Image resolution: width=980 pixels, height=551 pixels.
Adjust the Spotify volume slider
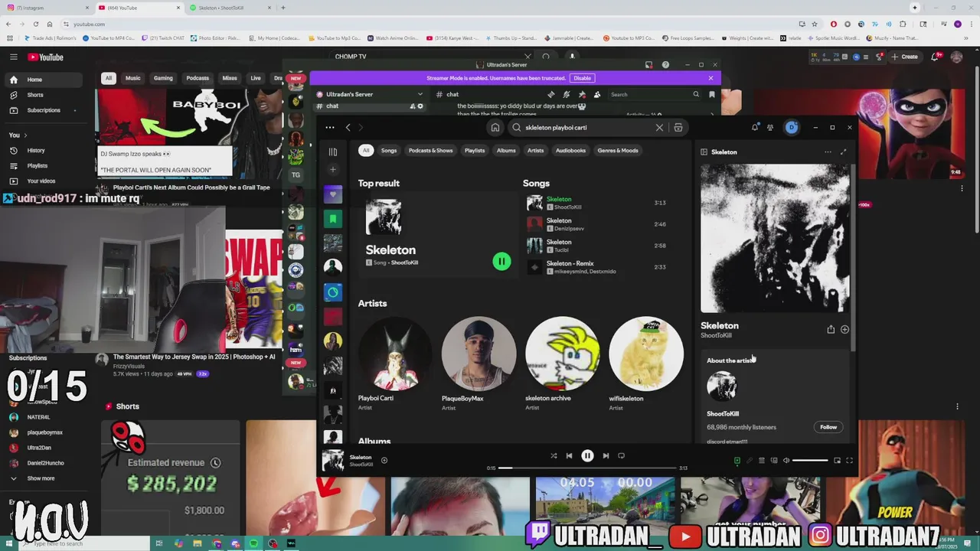[x=810, y=461]
